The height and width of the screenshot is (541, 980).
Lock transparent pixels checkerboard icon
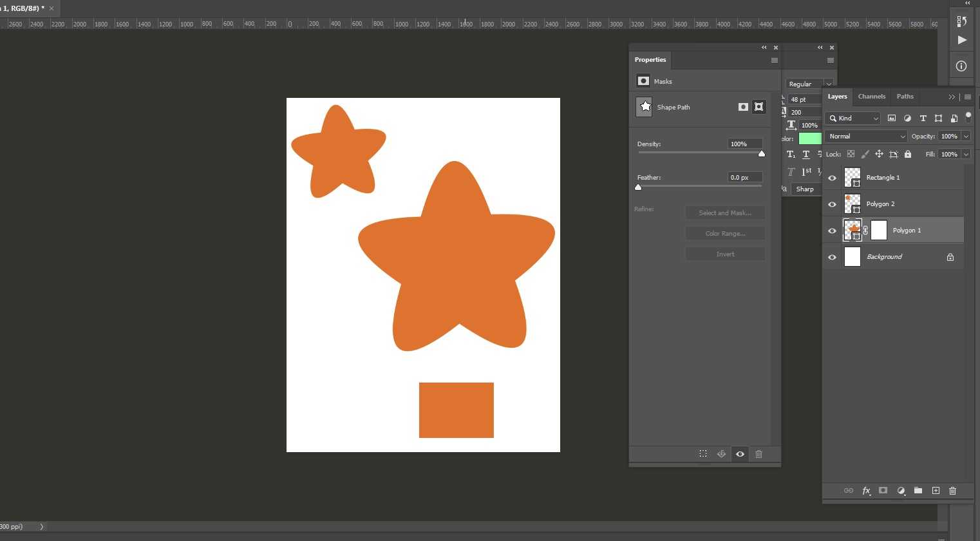851,154
